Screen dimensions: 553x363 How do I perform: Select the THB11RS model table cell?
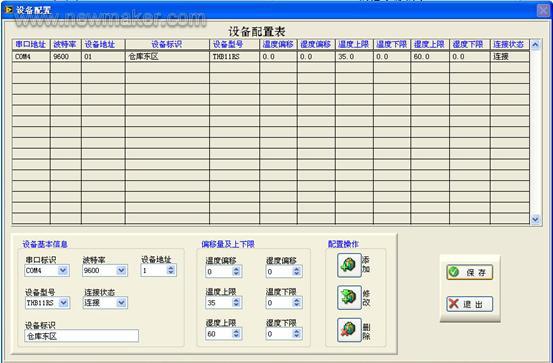(235, 56)
